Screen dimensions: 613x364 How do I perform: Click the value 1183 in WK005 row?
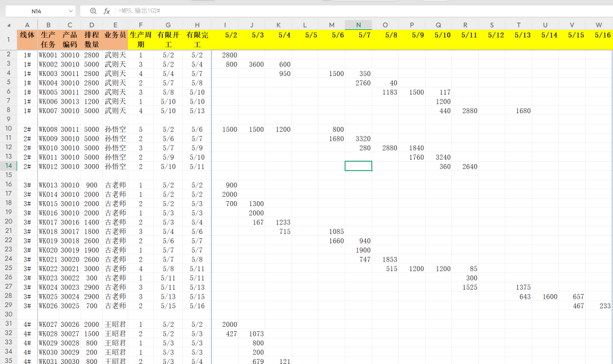pyautogui.click(x=389, y=92)
